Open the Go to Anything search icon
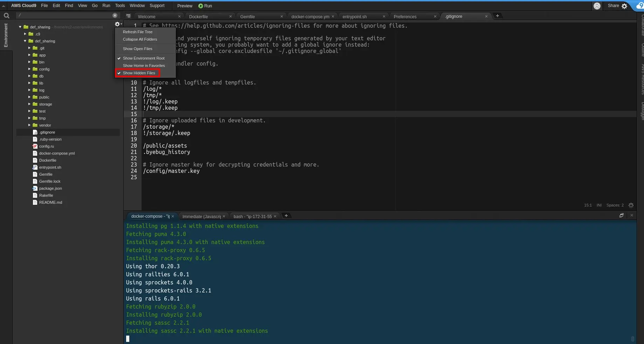This screenshot has height=344, width=644. click(6, 15)
